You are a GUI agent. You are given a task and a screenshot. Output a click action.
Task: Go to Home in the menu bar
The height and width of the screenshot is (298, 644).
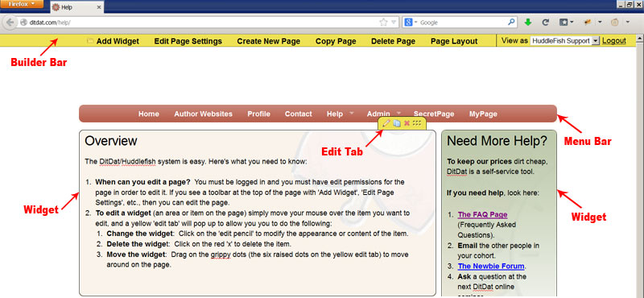pyautogui.click(x=149, y=114)
